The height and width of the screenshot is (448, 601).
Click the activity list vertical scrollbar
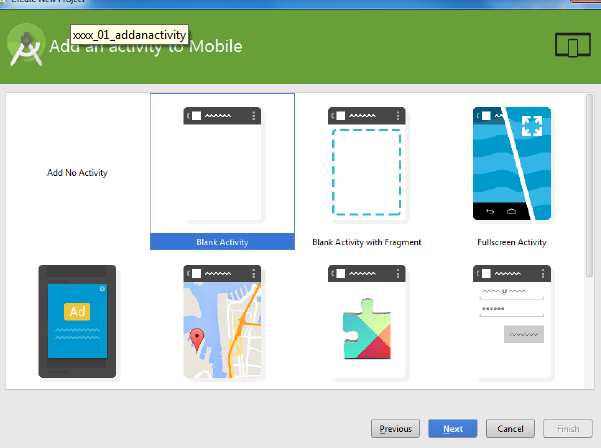pos(590,185)
